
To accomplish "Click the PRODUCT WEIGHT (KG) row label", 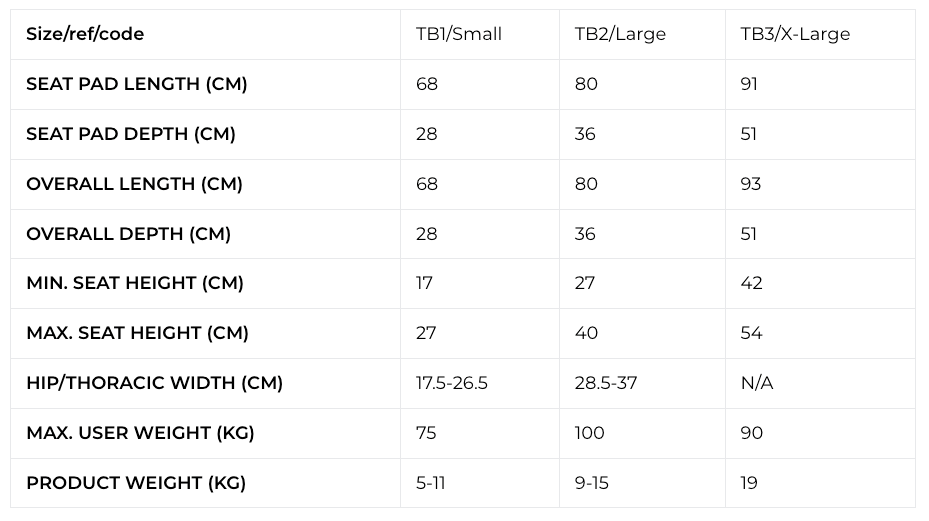I will [x=136, y=483].
